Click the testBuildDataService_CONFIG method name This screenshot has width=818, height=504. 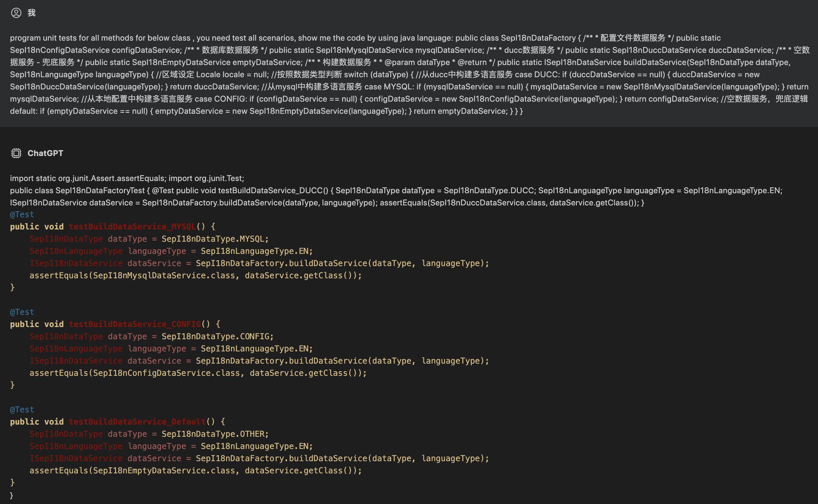[x=135, y=324]
